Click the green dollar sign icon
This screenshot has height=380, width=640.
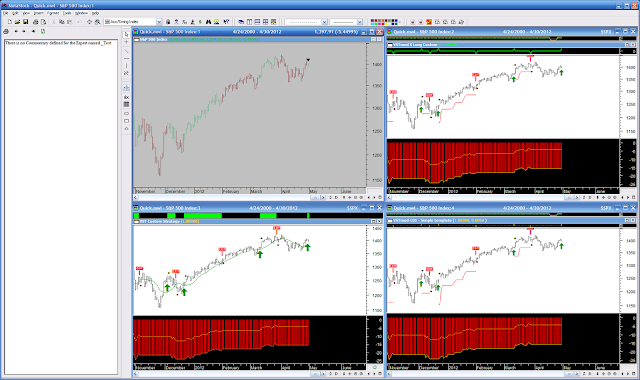(200, 22)
